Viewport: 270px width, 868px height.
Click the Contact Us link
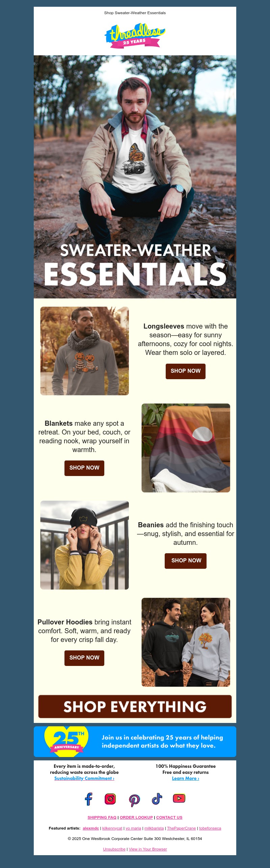[x=169, y=817]
